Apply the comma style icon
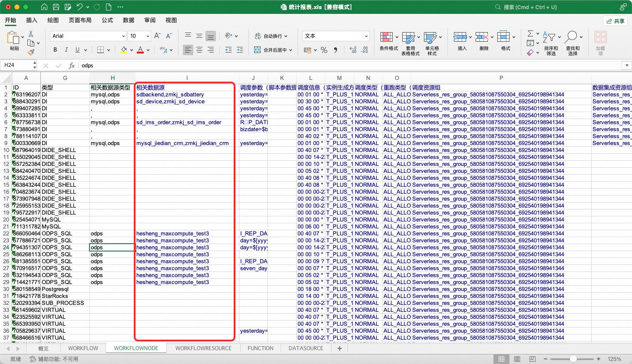 [x=336, y=50]
